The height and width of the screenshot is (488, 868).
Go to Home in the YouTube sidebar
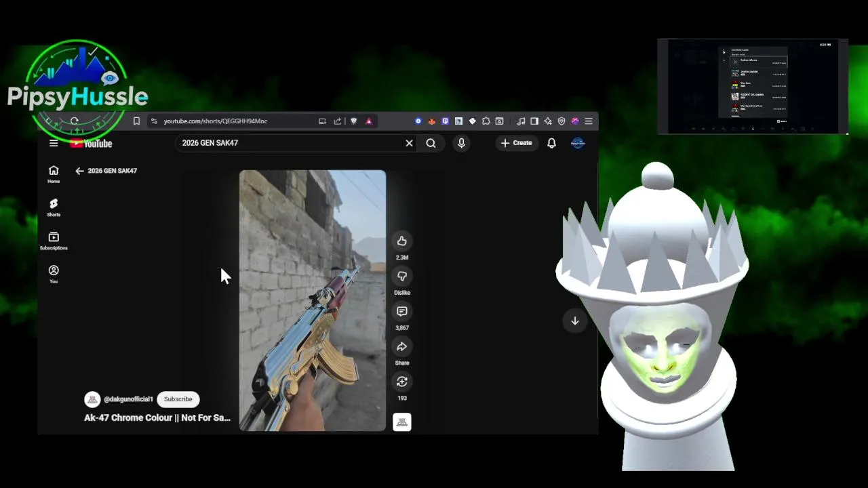coord(54,174)
